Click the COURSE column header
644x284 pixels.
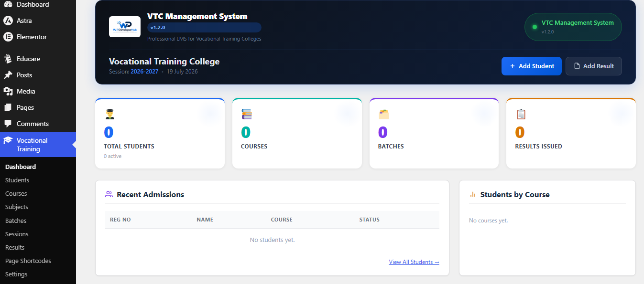(282, 220)
